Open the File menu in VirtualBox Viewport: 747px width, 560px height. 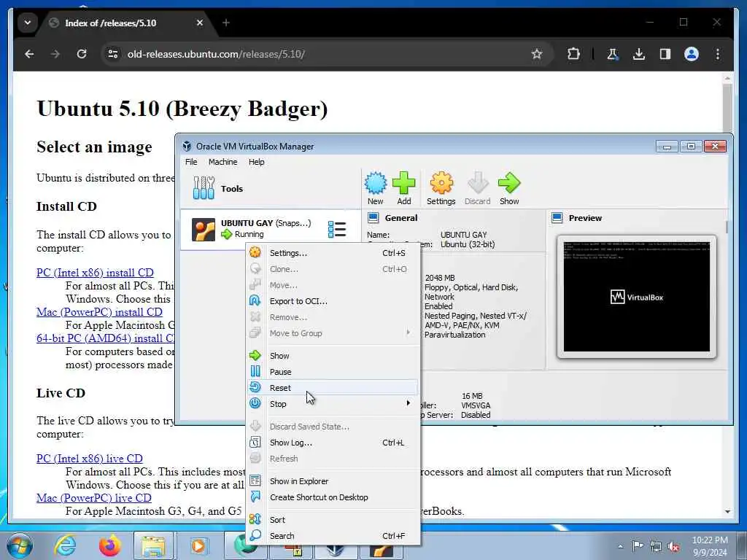tap(191, 162)
